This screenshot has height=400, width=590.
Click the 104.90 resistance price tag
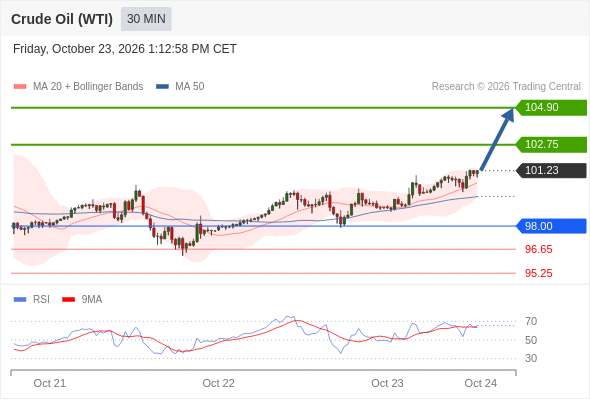pos(551,108)
